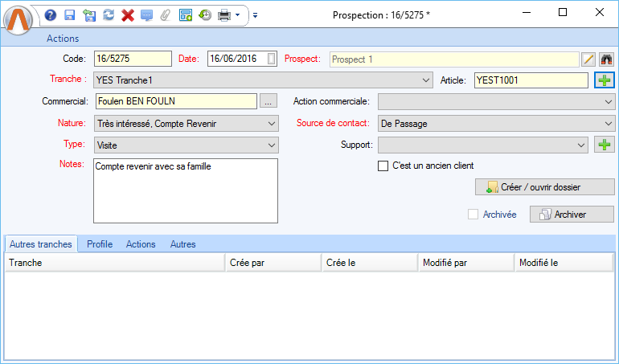The image size is (619, 364).
Task: Toggle the Archivée checkbox
Action: point(473,215)
